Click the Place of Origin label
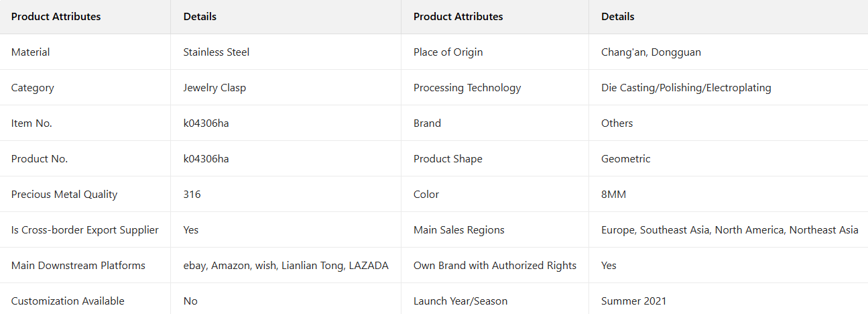The width and height of the screenshot is (868, 314). click(x=448, y=52)
